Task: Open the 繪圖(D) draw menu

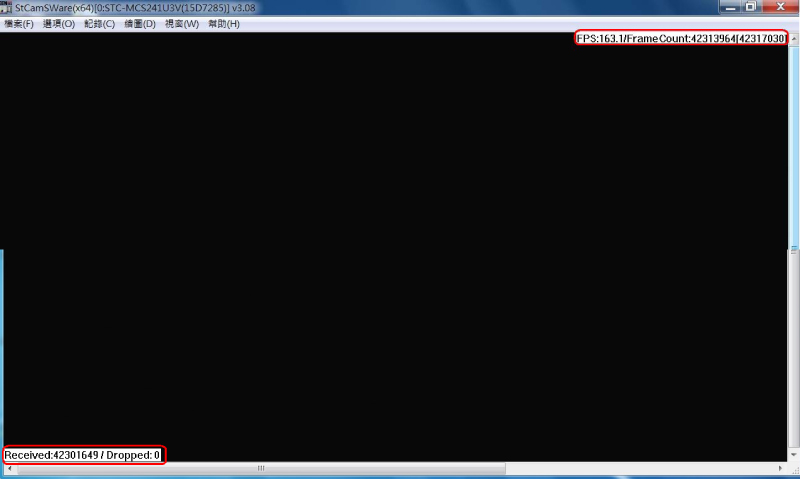Action: [140, 24]
